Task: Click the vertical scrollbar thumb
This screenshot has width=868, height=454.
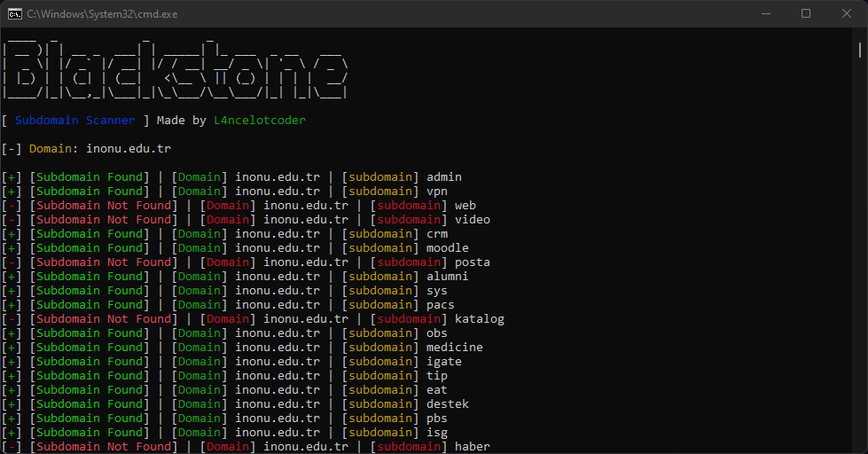Action: (x=860, y=50)
